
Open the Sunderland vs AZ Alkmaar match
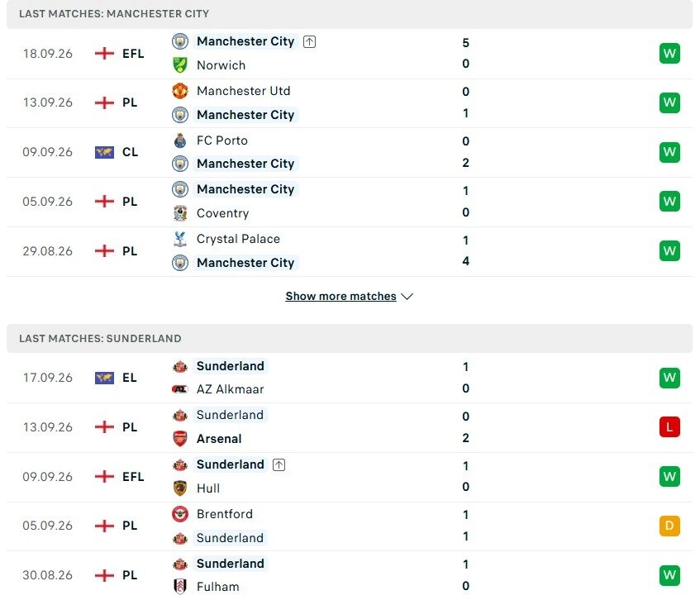pos(350,378)
